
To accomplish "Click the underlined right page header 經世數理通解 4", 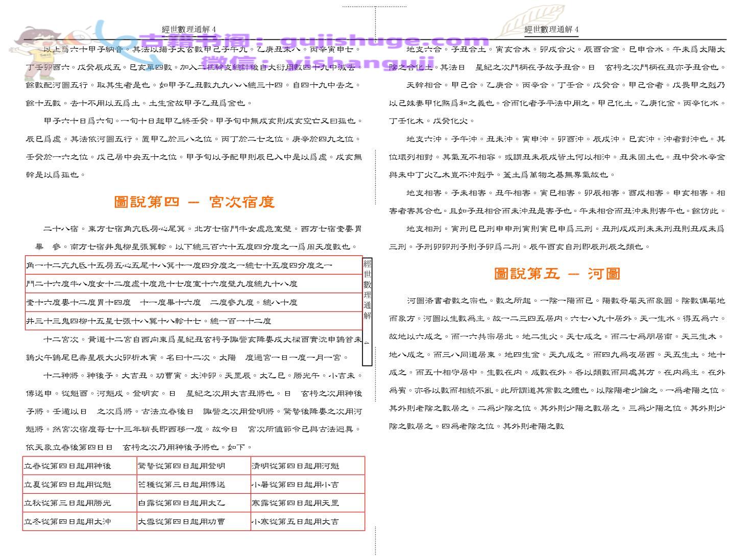I will pos(551,30).
